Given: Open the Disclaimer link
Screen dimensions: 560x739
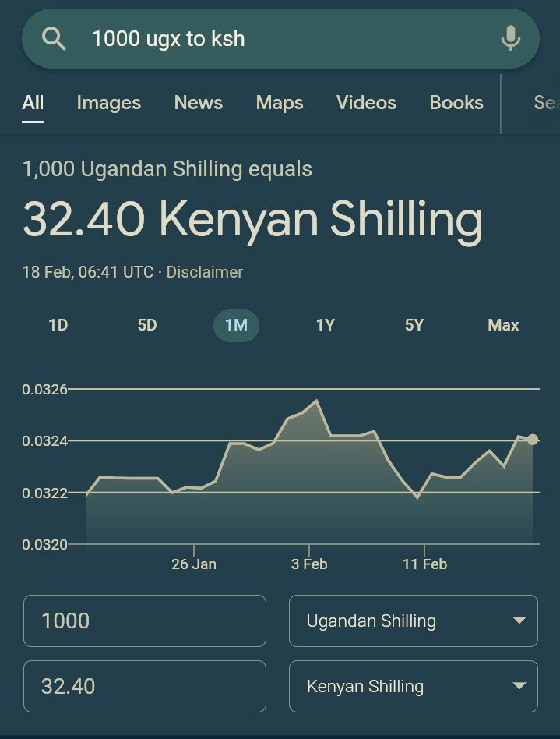Looking at the screenshot, I should point(204,272).
